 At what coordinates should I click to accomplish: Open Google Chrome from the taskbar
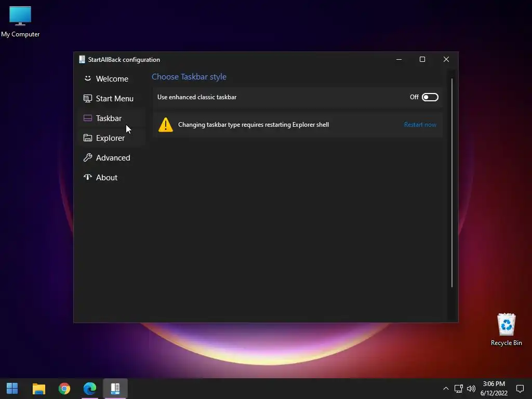click(64, 389)
